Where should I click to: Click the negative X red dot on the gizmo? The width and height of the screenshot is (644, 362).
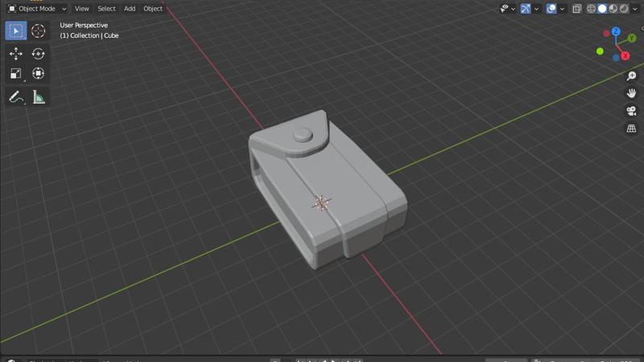606,33
